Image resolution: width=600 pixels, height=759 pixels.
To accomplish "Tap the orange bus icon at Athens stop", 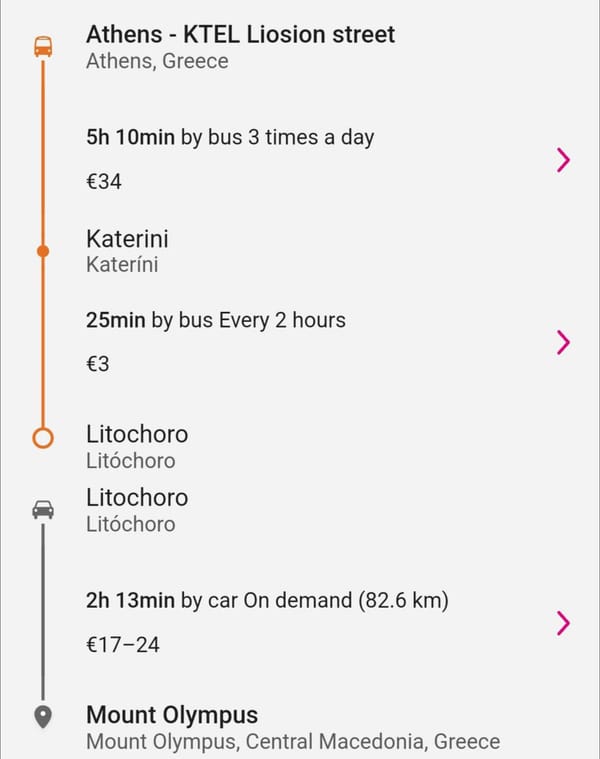I will [43, 46].
